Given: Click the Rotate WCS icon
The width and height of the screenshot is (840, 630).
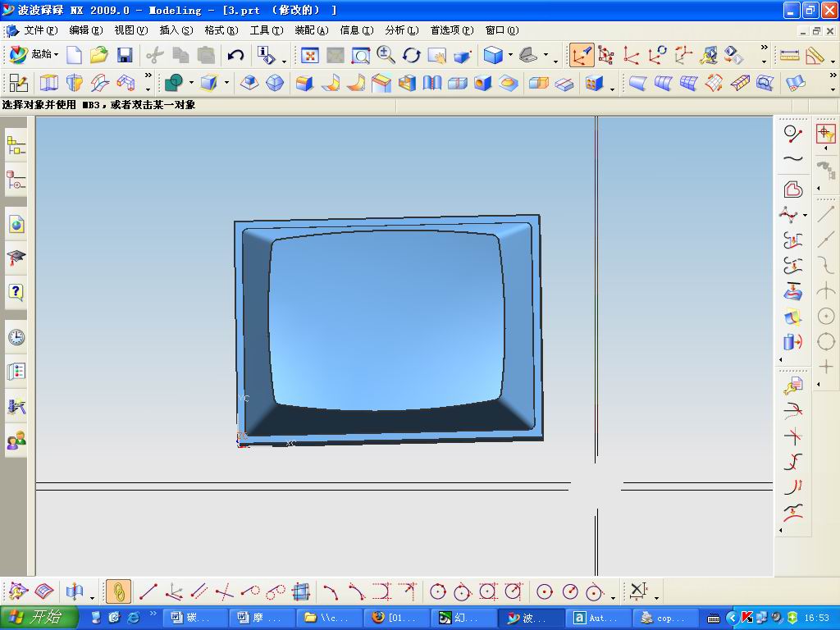Looking at the screenshot, I should [657, 55].
